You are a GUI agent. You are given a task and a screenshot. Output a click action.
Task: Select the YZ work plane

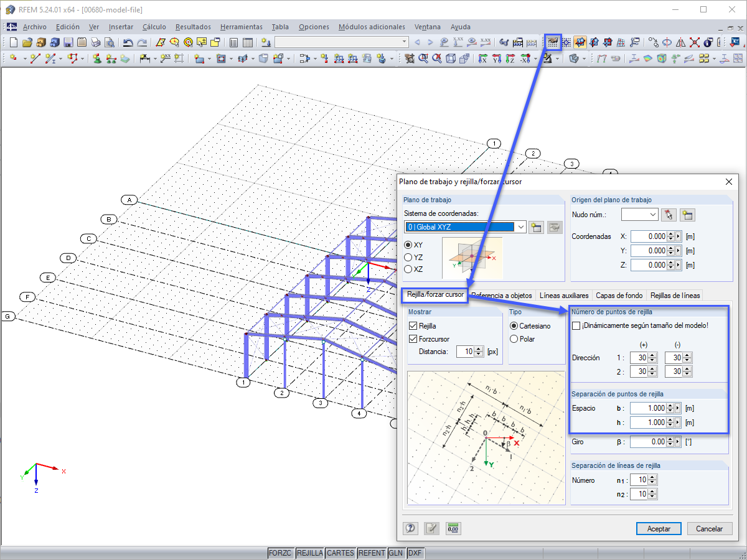pyautogui.click(x=408, y=257)
